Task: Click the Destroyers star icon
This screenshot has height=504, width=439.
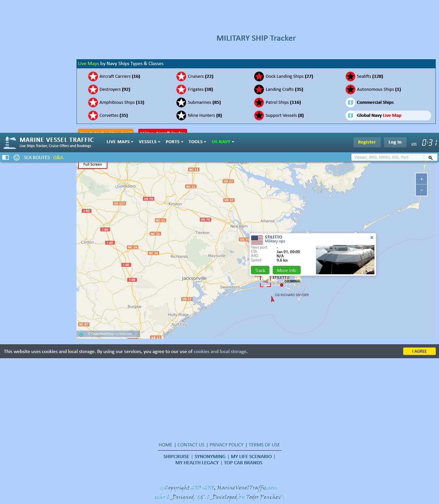Action: pos(93,89)
